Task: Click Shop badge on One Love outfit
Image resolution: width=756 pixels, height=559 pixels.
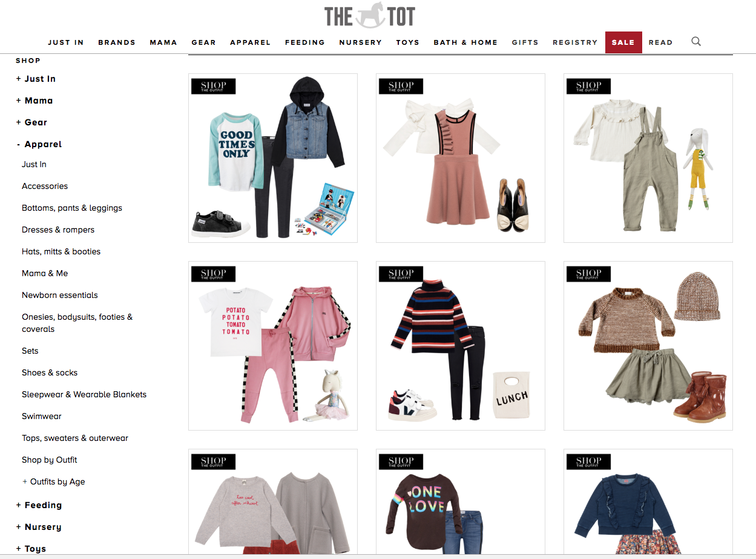Action: (401, 461)
